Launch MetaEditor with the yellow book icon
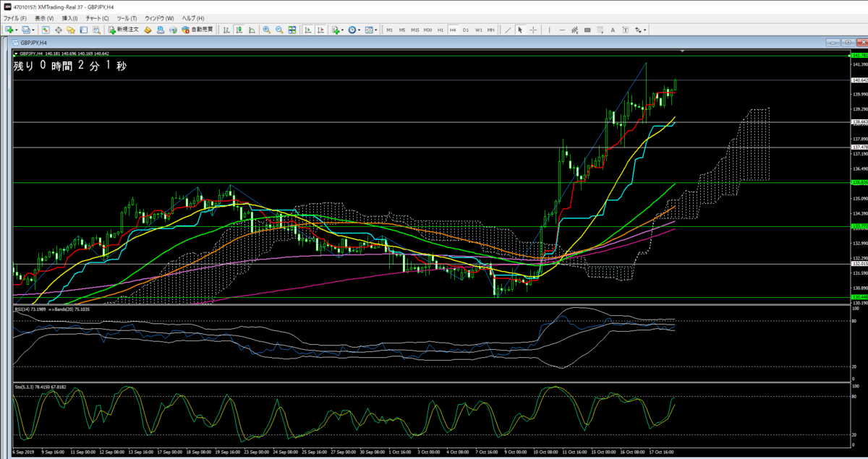Viewport: 868px width, 459px height. 148,30
